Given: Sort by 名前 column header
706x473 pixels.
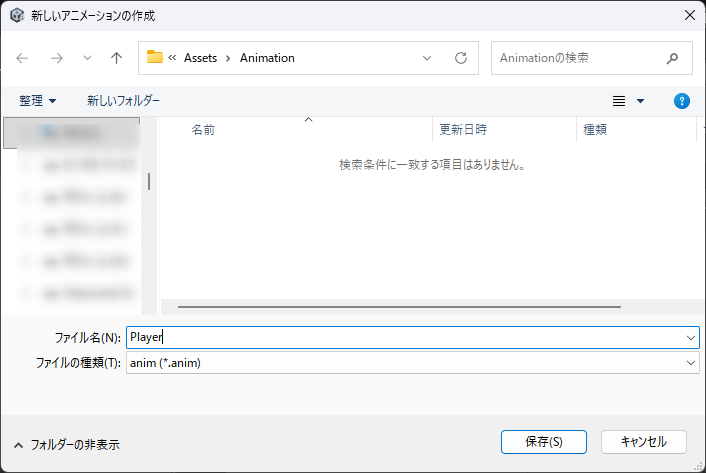Looking at the screenshot, I should point(203,130).
